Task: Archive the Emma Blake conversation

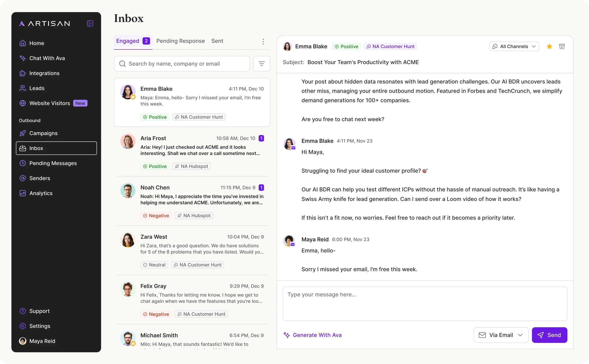Action: [562, 46]
